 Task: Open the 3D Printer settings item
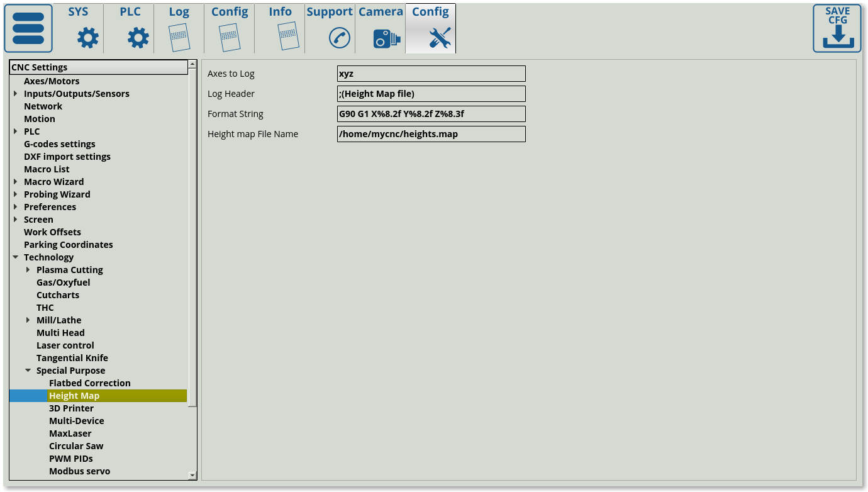(x=71, y=408)
